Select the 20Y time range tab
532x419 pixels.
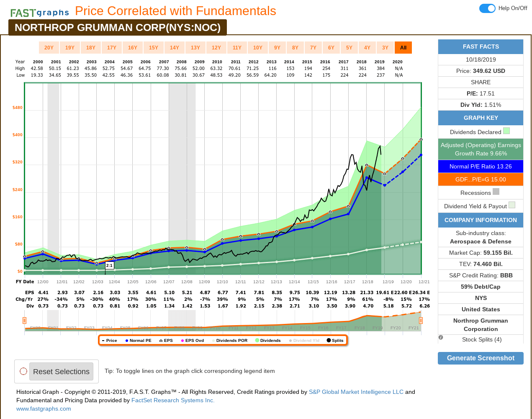pyautogui.click(x=49, y=48)
